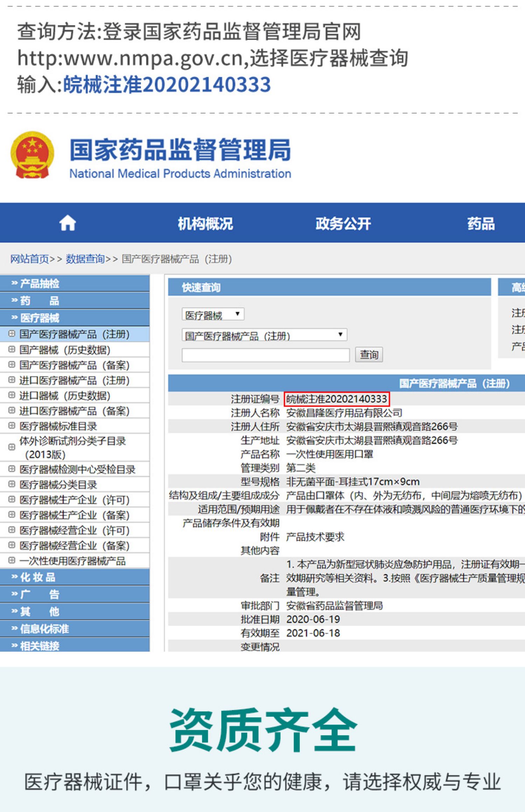Select 国产器械（历史数据） in sidebar
Screen dimensions: 525x812
(65, 350)
